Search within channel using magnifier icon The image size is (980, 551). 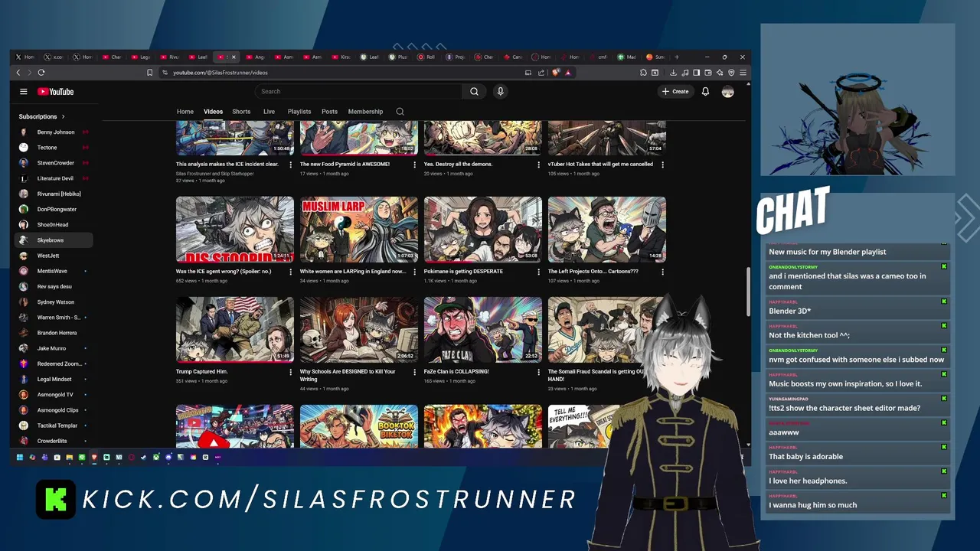[400, 112]
